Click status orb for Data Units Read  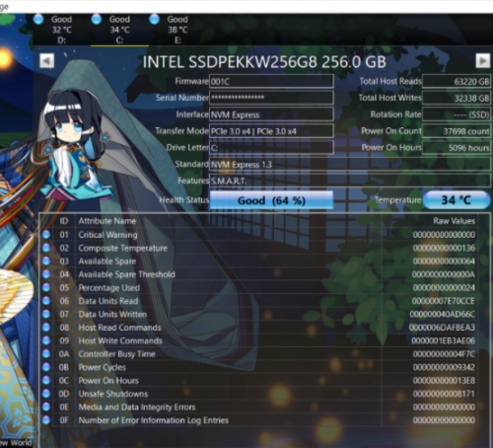pyautogui.click(x=46, y=301)
